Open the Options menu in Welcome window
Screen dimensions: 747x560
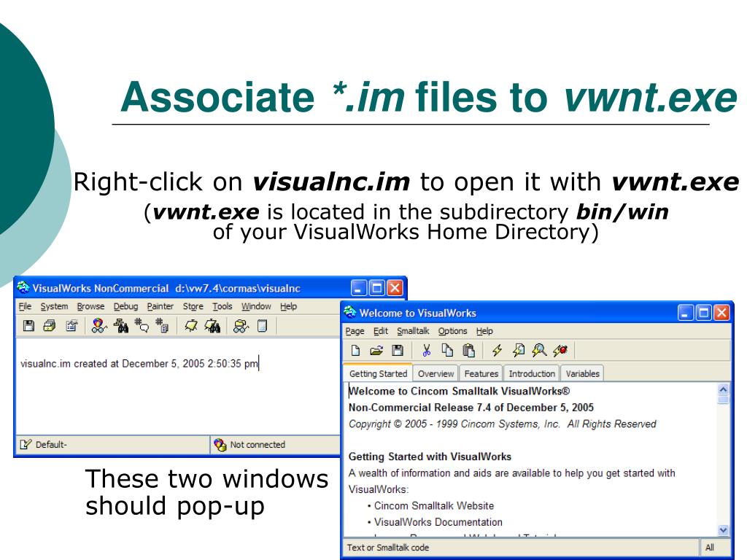[x=452, y=331]
